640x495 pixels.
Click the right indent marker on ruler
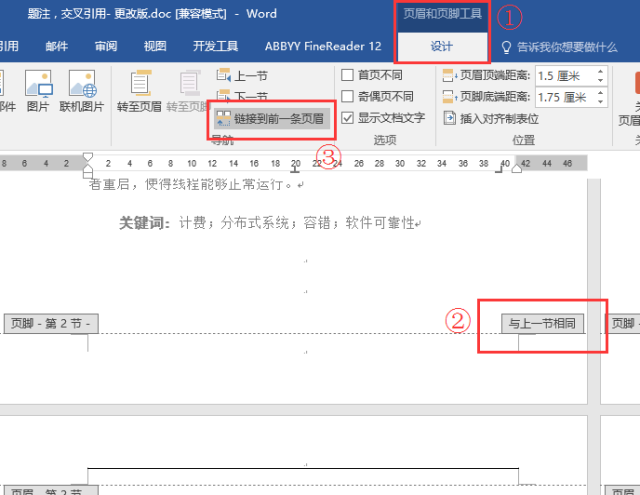[x=517, y=168]
